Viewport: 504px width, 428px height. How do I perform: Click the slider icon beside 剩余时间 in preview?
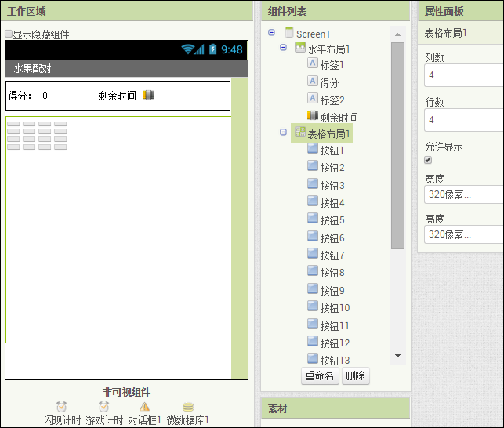click(x=148, y=95)
